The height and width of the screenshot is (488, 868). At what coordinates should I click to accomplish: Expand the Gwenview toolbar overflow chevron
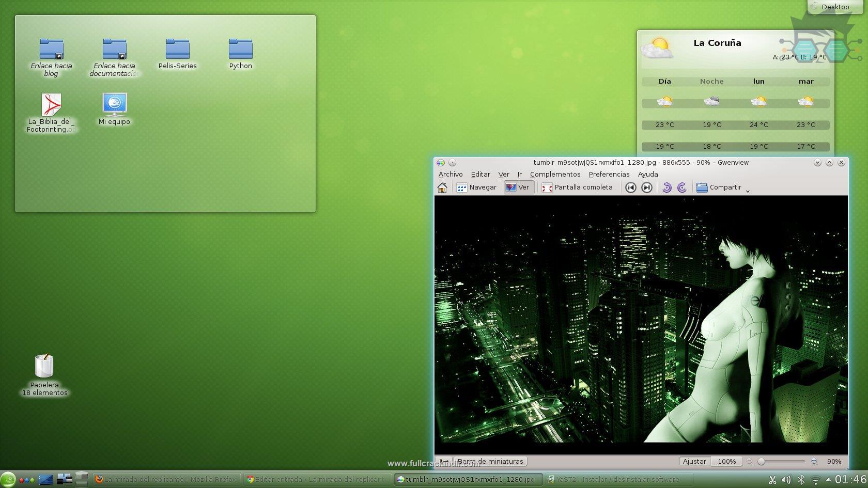[x=748, y=191]
